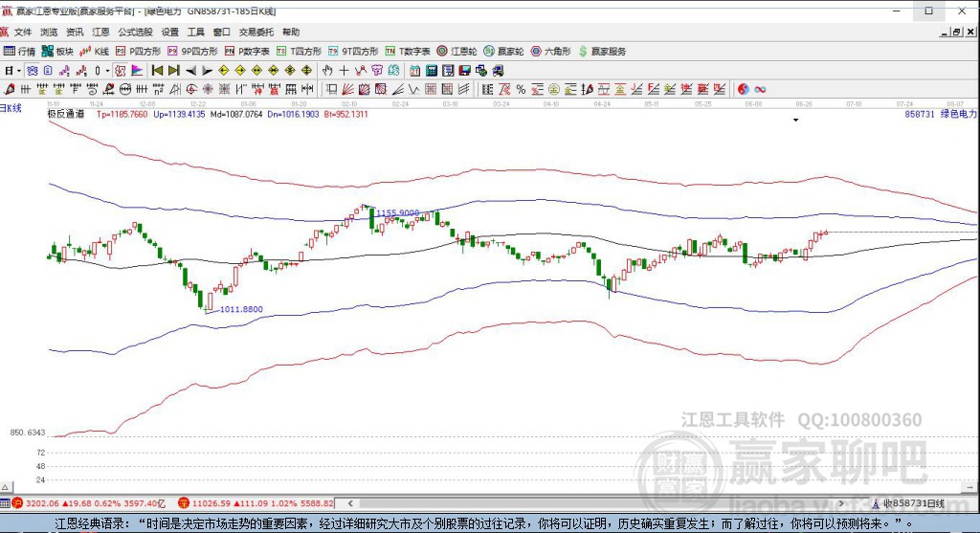Open the 板块 sector view
The width and height of the screenshot is (980, 533).
(x=57, y=52)
